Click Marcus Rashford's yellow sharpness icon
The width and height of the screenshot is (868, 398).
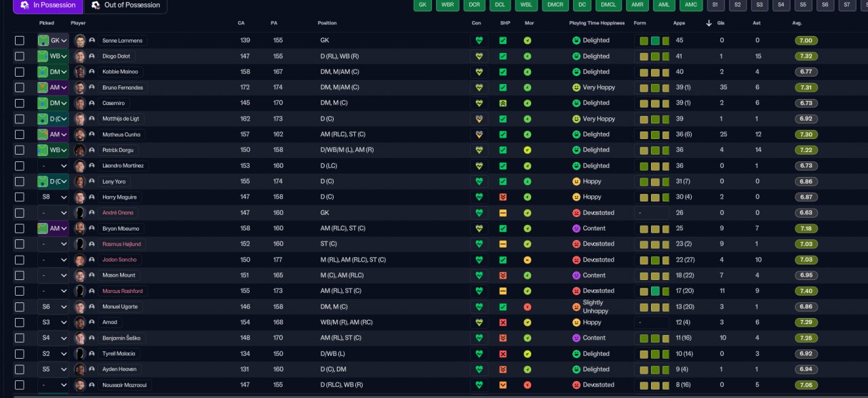502,291
